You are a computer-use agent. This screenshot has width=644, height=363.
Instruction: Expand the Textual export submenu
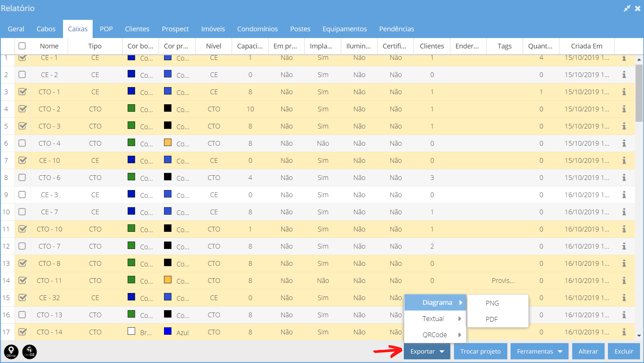point(435,319)
